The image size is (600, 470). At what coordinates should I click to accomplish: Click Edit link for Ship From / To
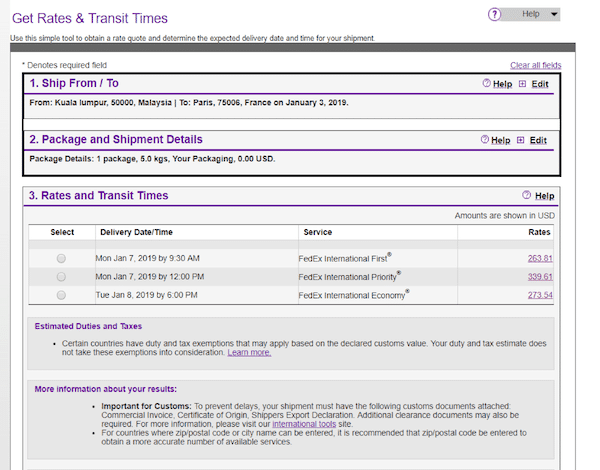(540, 84)
